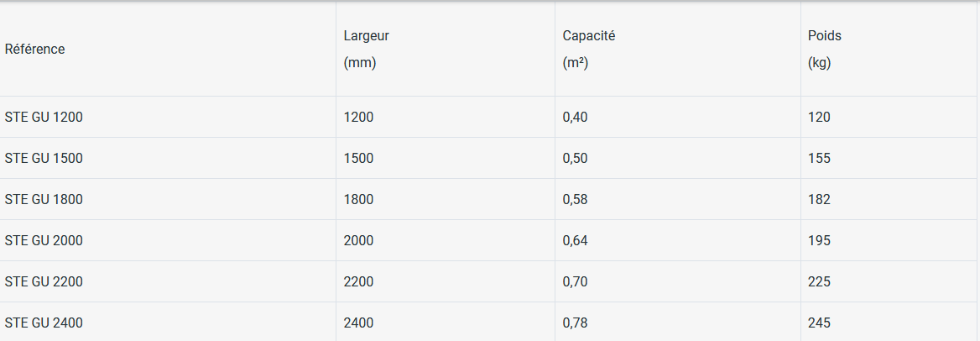Click the 1800 width value
Screen dimensions: 980x341
tap(358, 200)
